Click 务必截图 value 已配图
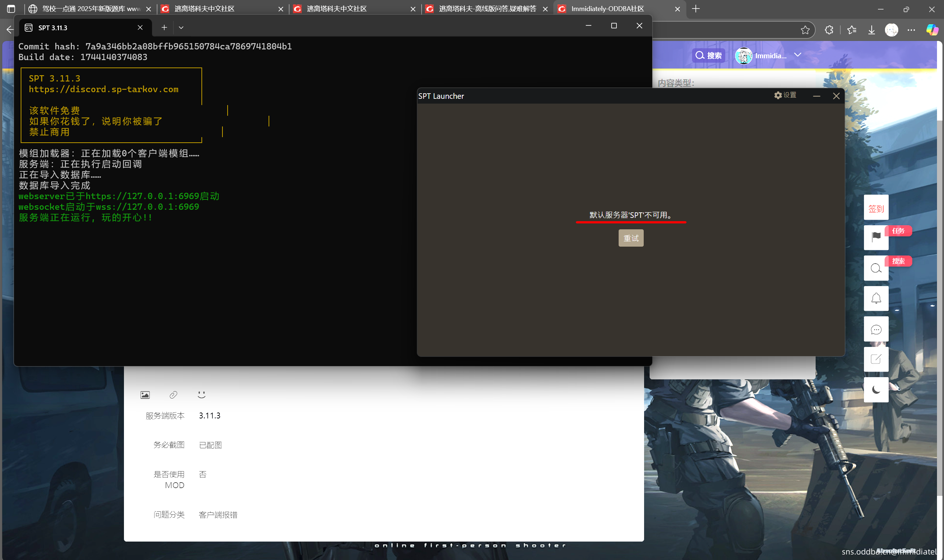 [x=210, y=445]
